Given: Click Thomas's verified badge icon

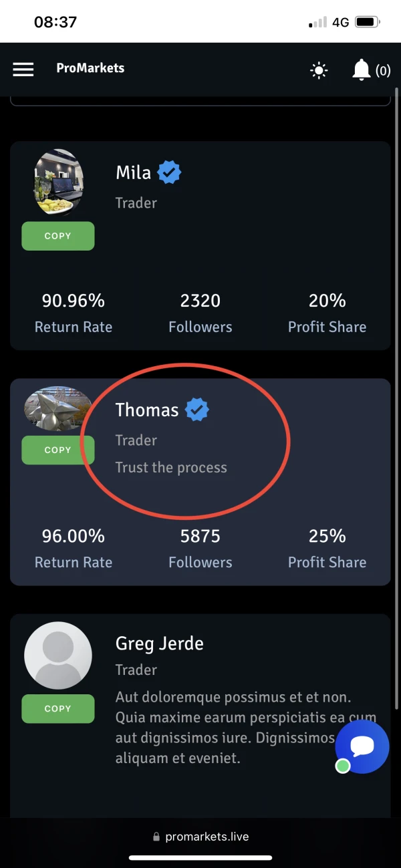Looking at the screenshot, I should [196, 410].
